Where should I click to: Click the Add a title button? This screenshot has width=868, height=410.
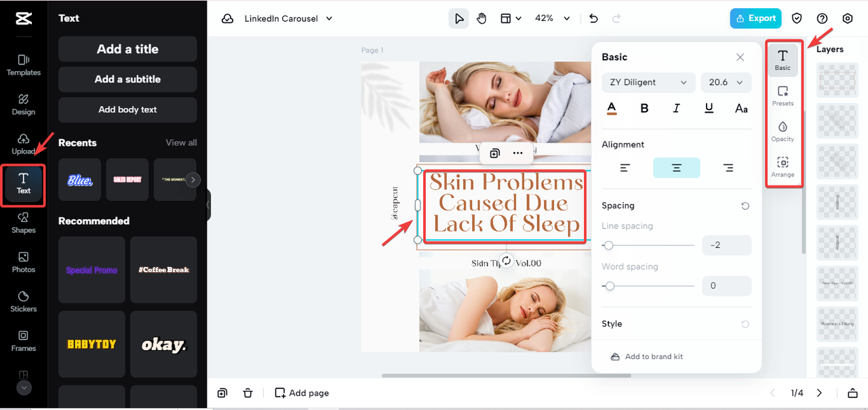pyautogui.click(x=127, y=49)
